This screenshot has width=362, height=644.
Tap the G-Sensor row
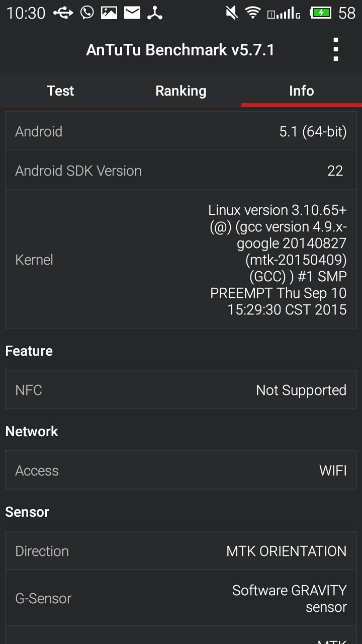tap(181, 598)
